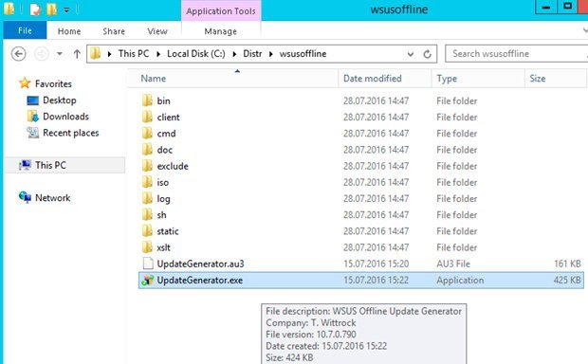Select the cmd folder icon
588x364 pixels.
[x=148, y=133]
